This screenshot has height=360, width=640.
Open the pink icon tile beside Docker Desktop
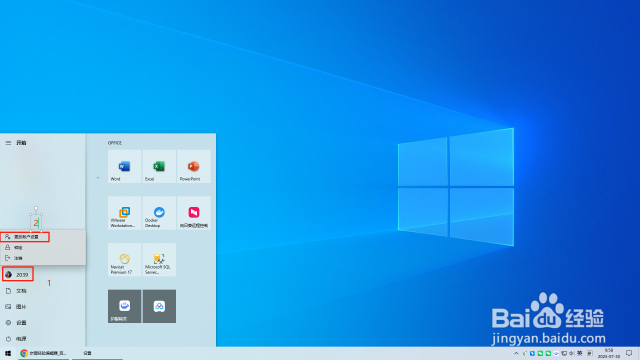click(194, 213)
